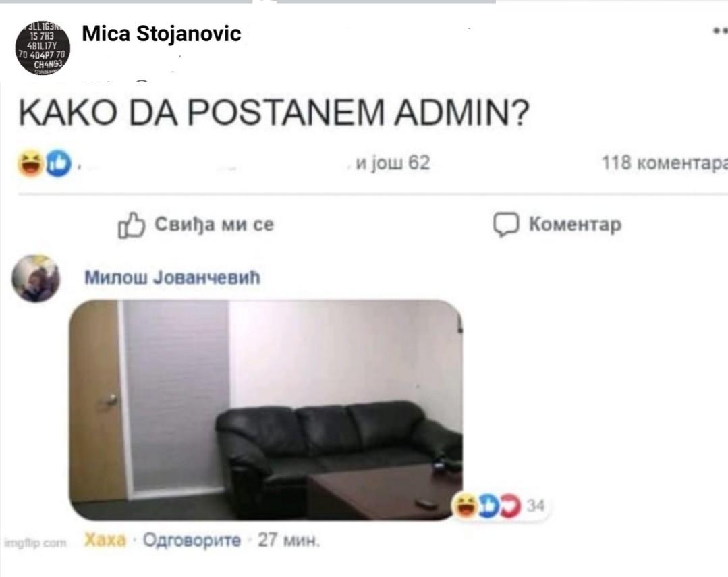Click the haha emoji on the comment reactions

(466, 505)
